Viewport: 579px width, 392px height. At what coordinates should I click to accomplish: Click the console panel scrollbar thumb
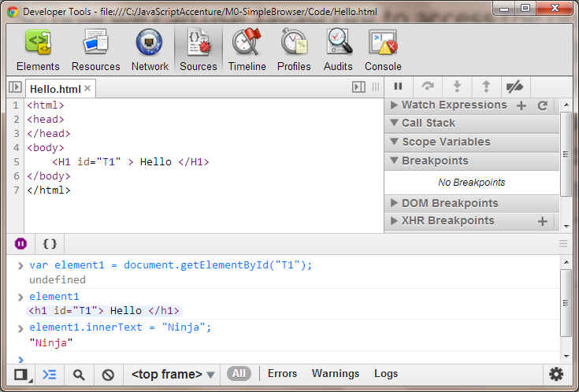point(566,303)
